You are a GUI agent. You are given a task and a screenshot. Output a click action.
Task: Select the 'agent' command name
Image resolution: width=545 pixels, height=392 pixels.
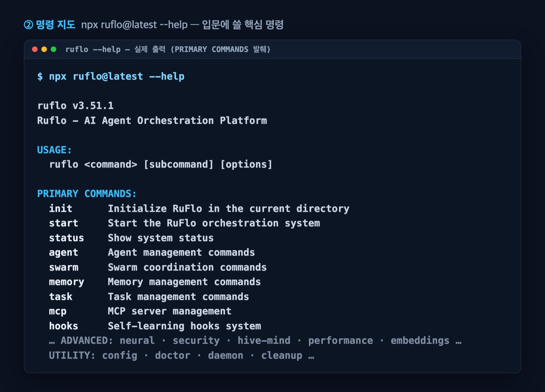click(64, 253)
